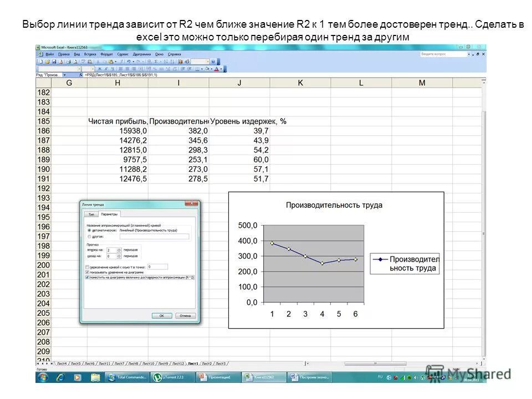This screenshot has width=532, height=399.
Task: Click the chart legend 'Производительность труда'
Action: coord(405,264)
